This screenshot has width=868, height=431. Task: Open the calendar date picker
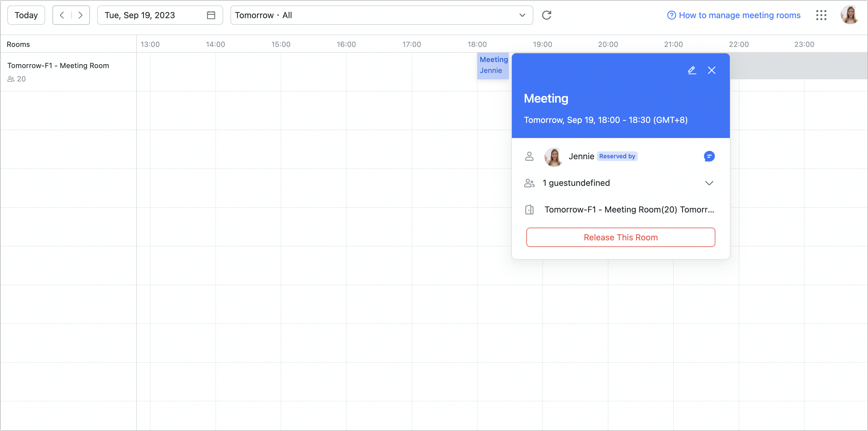tap(211, 15)
